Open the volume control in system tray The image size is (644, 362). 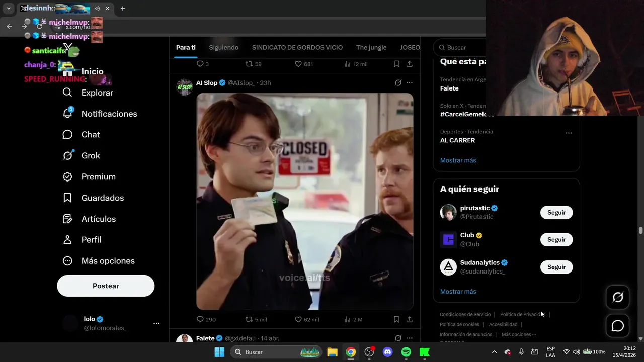pos(577,352)
